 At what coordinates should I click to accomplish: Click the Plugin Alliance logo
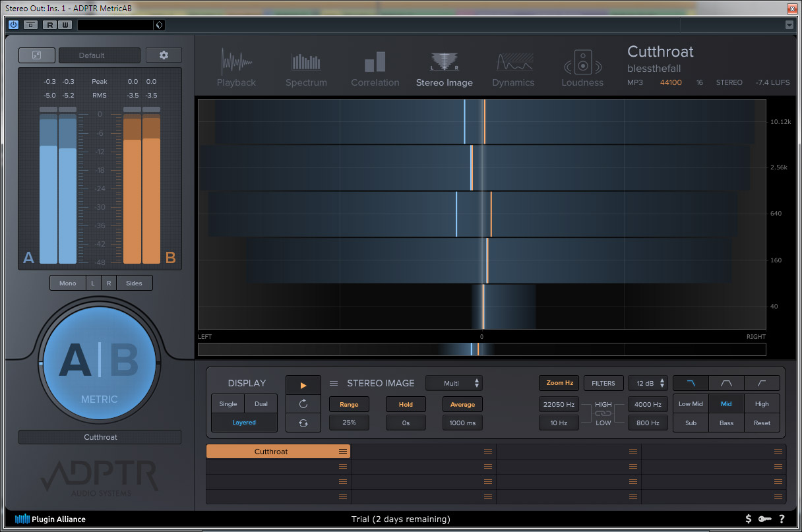(x=50, y=519)
